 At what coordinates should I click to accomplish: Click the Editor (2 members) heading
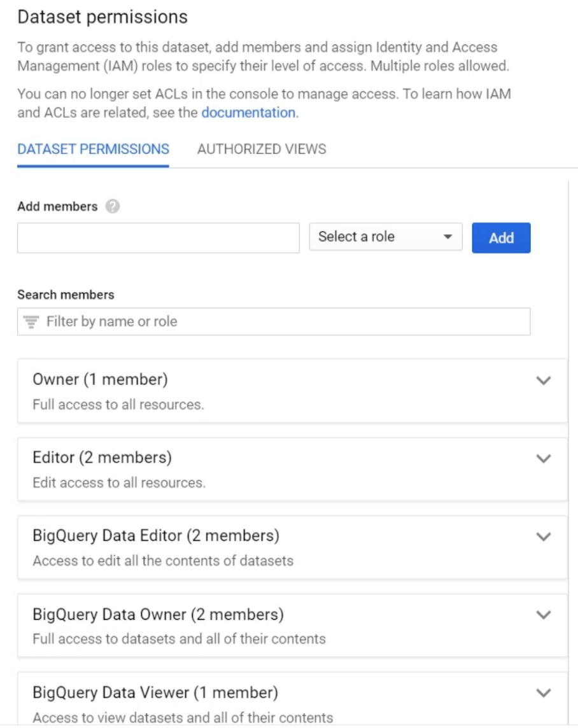click(102, 458)
